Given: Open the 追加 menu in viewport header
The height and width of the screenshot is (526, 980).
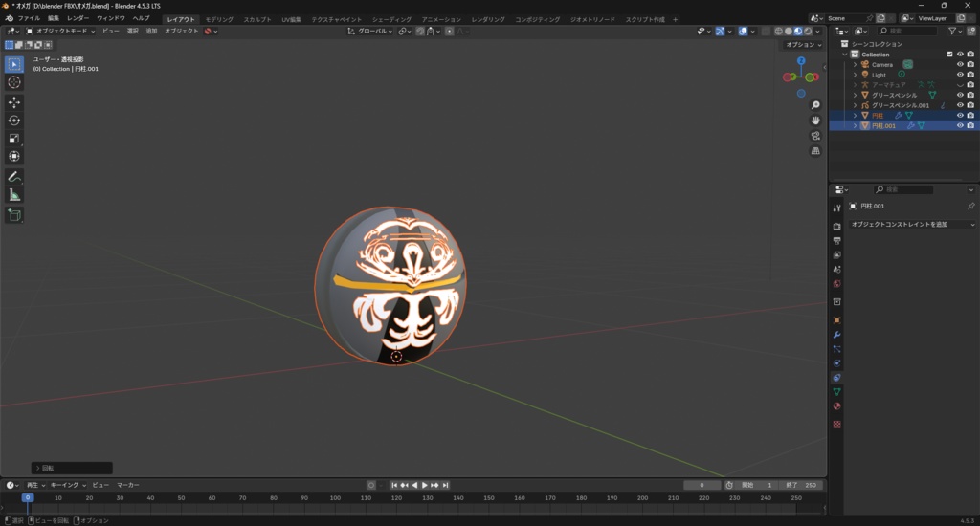Looking at the screenshot, I should (x=151, y=32).
